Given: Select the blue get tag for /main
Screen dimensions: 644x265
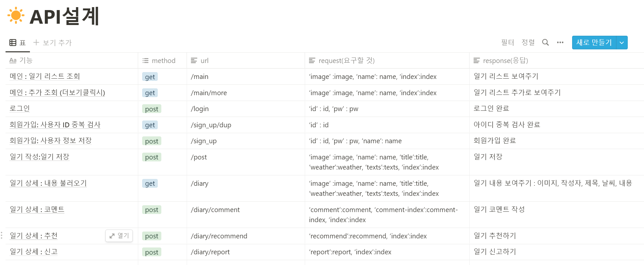Looking at the screenshot, I should (150, 77).
